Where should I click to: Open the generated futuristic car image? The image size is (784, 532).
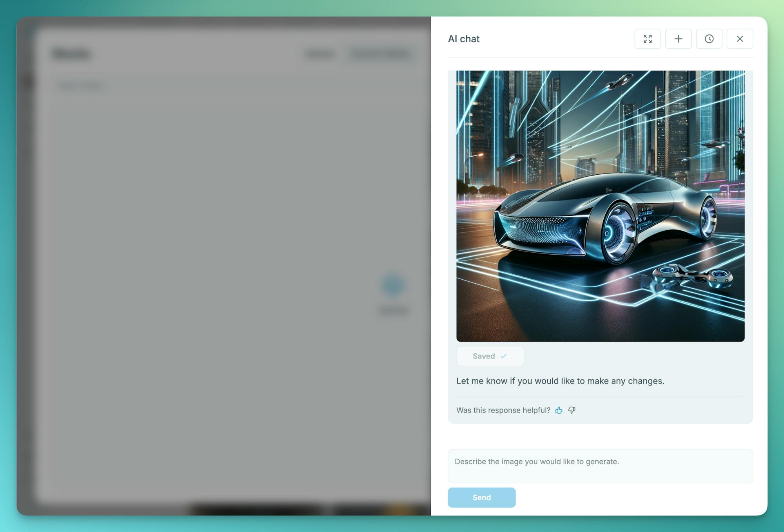click(600, 206)
